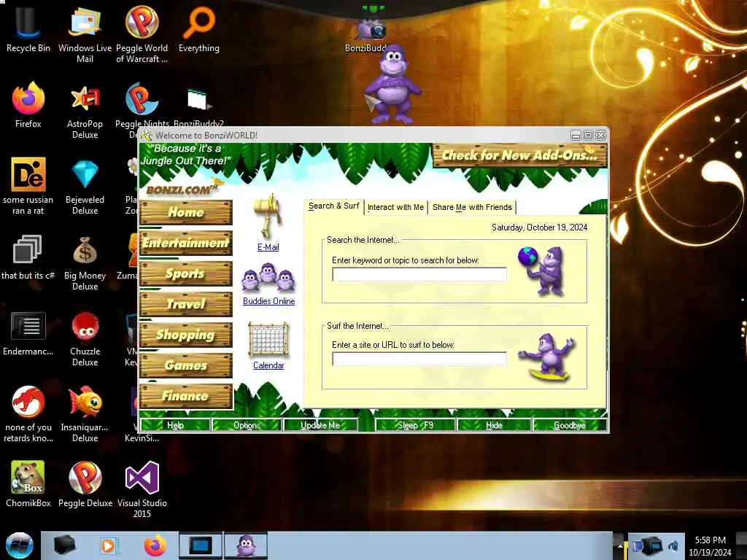This screenshot has width=747, height=560.
Task: Open Finance section in sidebar
Action: point(186,396)
